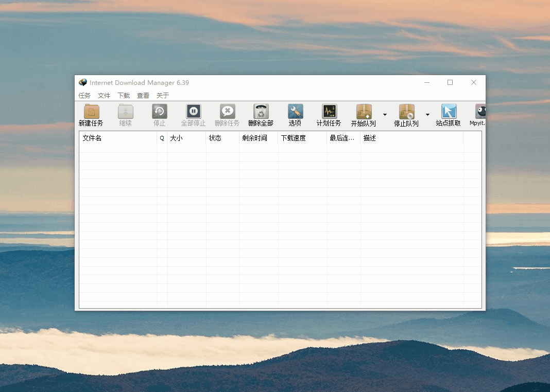Click the 新建任务 (New Task) icon

coord(91,112)
